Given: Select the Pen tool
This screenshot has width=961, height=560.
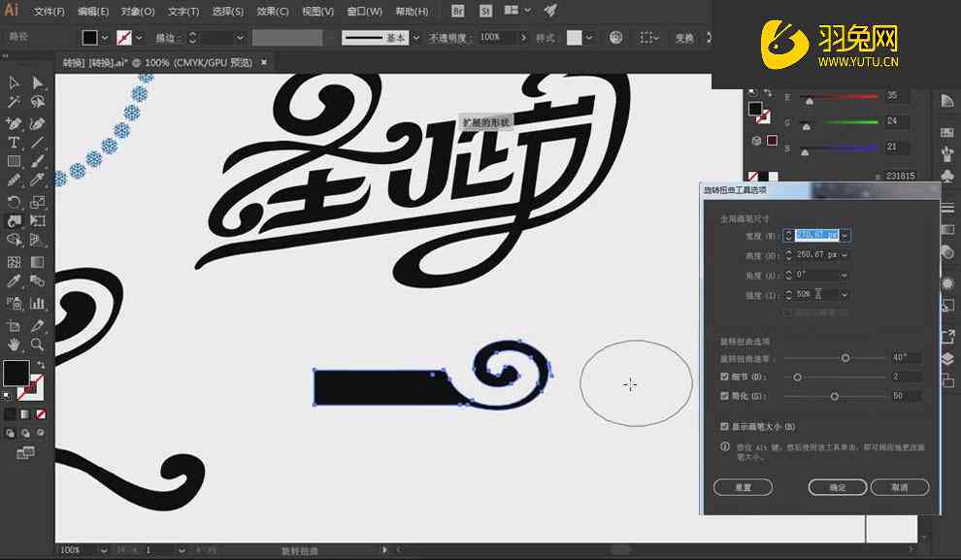Looking at the screenshot, I should (14, 123).
